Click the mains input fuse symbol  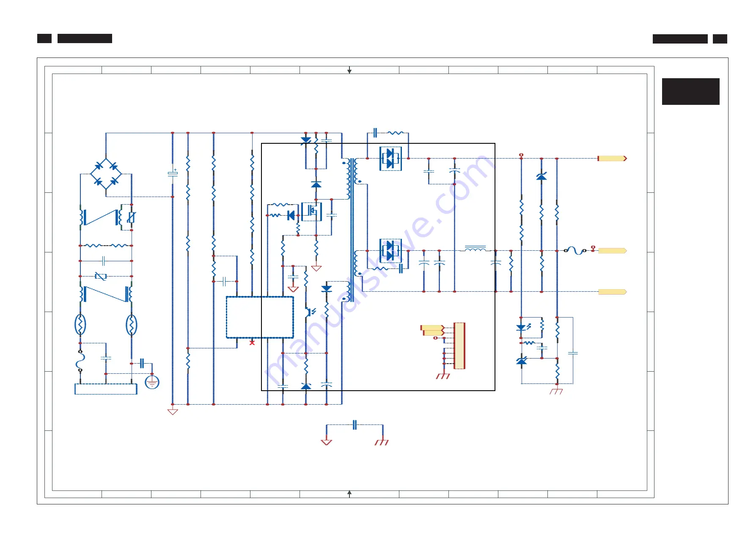coord(80,361)
